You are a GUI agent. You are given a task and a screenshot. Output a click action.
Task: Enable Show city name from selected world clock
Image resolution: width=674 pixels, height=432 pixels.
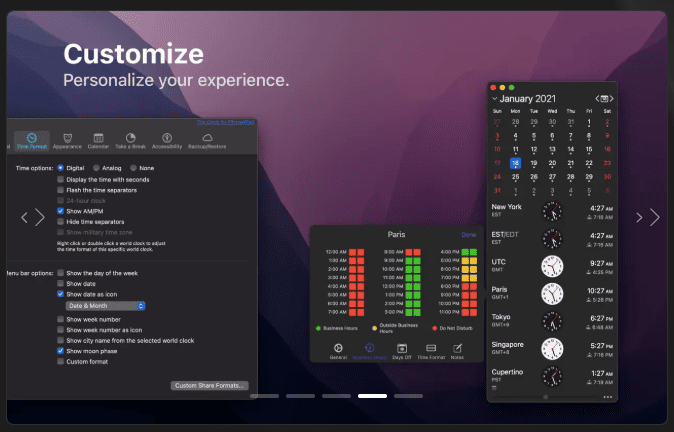[60, 340]
